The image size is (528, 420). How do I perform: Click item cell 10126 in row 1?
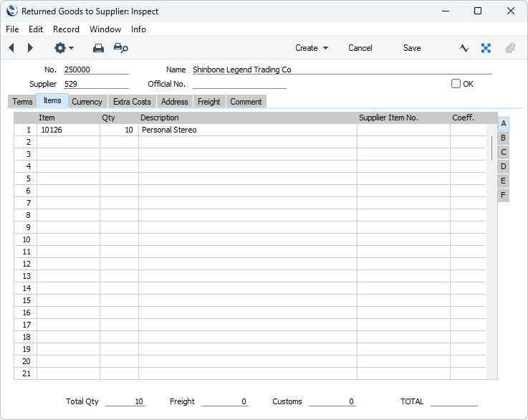(68, 130)
